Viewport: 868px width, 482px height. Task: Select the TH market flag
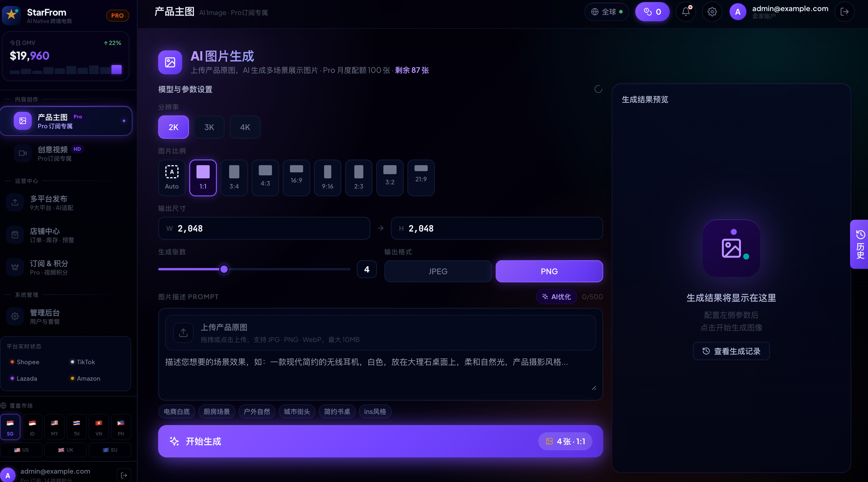click(x=76, y=427)
